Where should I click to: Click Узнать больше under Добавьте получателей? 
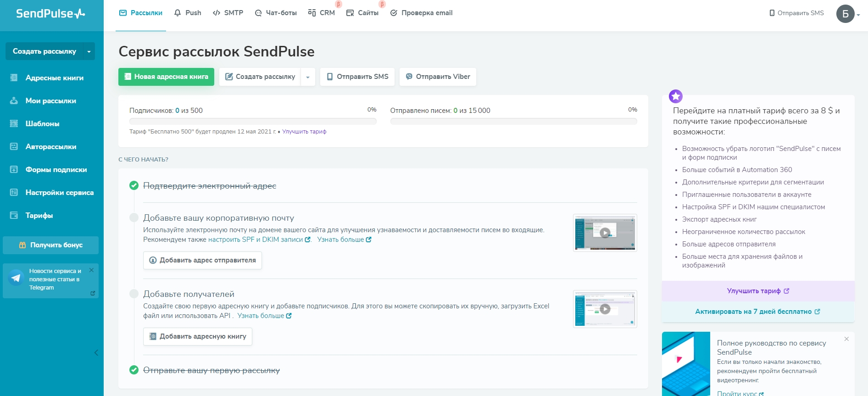click(x=264, y=316)
